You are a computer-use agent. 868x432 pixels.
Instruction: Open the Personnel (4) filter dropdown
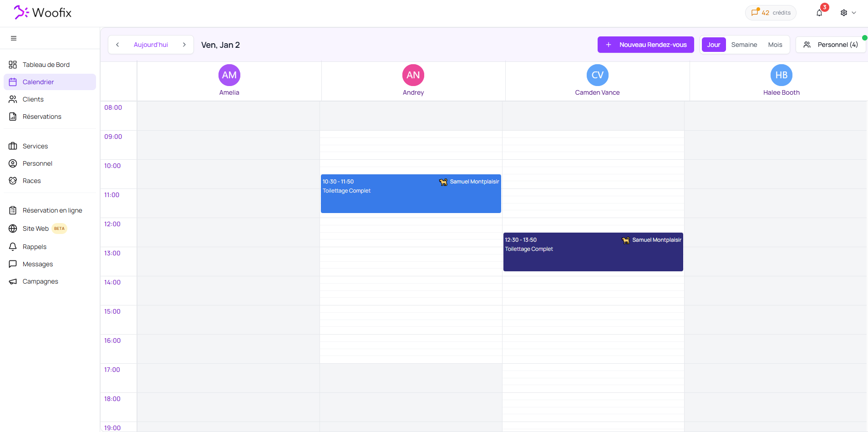tap(830, 45)
